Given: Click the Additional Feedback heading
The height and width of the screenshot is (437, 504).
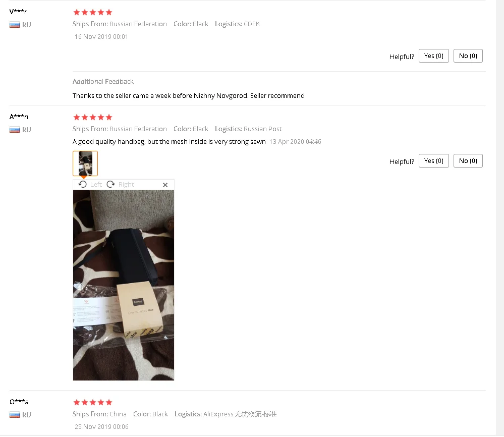Looking at the screenshot, I should (103, 81).
